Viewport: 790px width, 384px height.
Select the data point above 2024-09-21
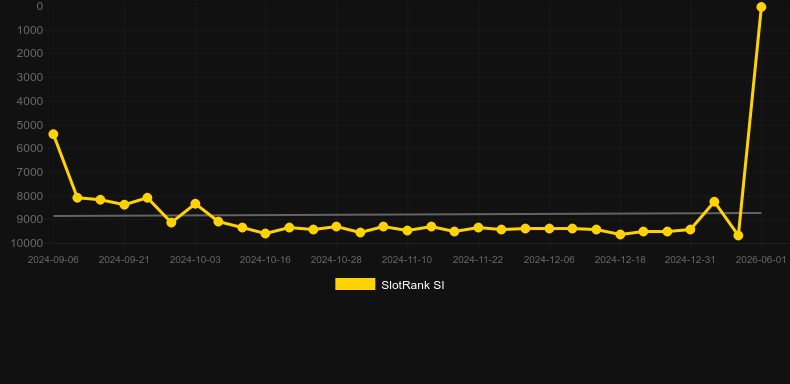pos(124,205)
